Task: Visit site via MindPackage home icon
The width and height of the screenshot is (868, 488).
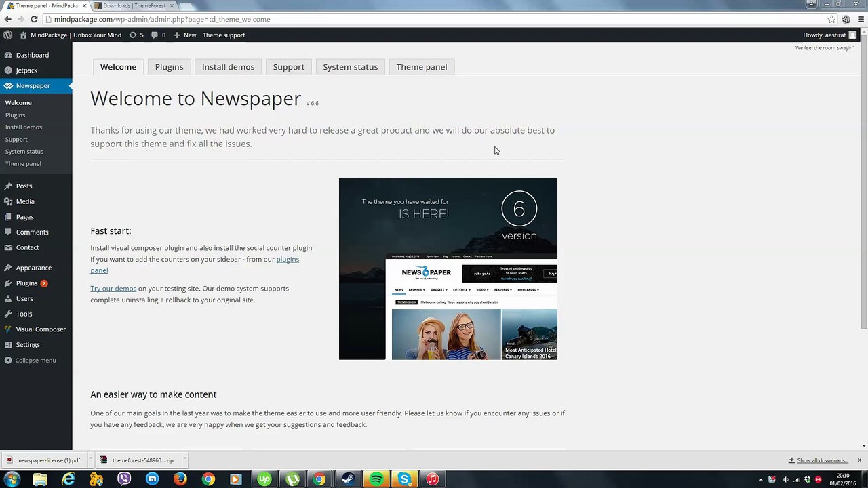Action: (23, 35)
